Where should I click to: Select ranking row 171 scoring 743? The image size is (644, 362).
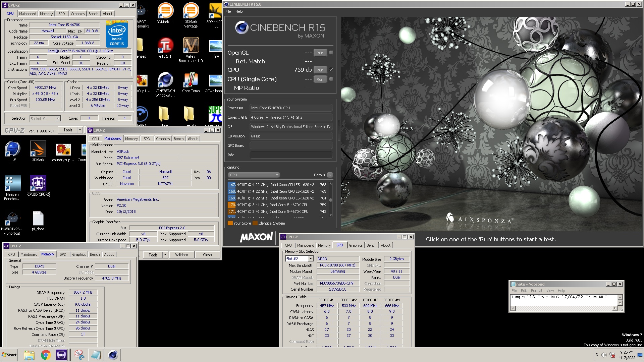coord(278,212)
